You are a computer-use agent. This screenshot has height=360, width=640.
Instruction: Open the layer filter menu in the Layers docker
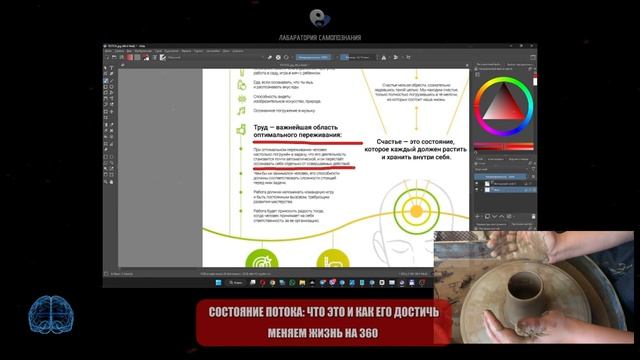pos(533,169)
